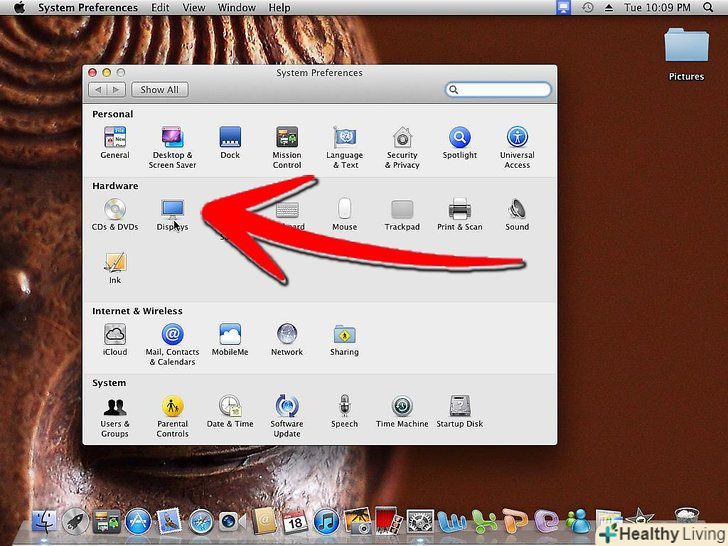Click the clock showing Tue 10:09 PM

657,7
